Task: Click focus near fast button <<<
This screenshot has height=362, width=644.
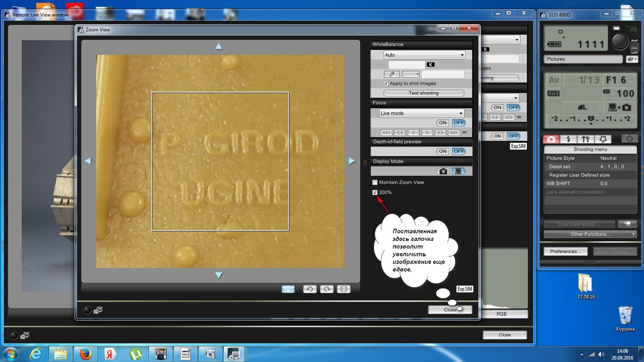Action: point(386,132)
